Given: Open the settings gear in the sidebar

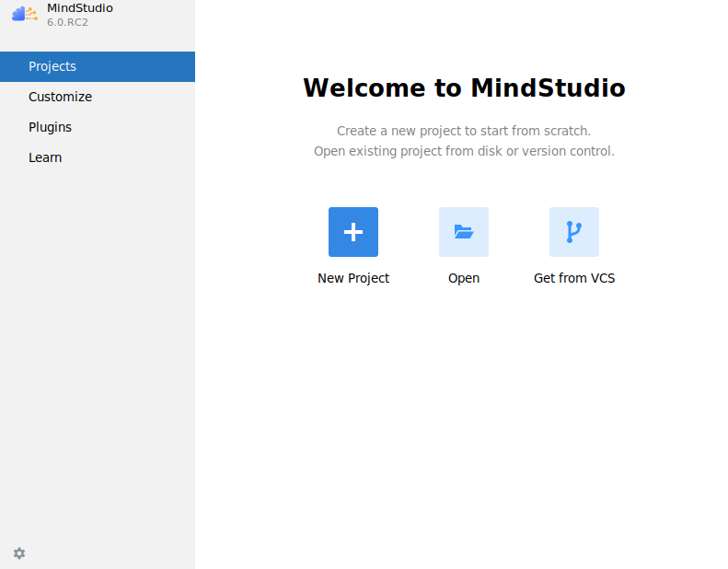Looking at the screenshot, I should pos(19,553).
